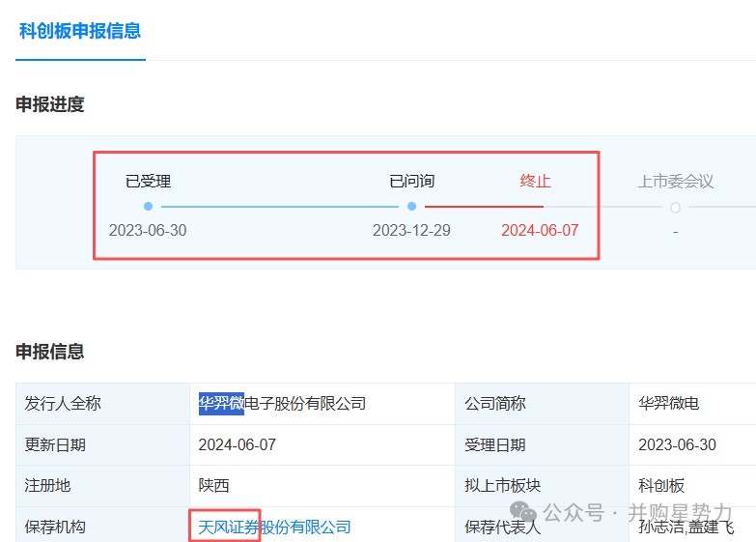756x542 pixels.
Task: Open the 科创板申报信息 tab
Action: point(80,31)
